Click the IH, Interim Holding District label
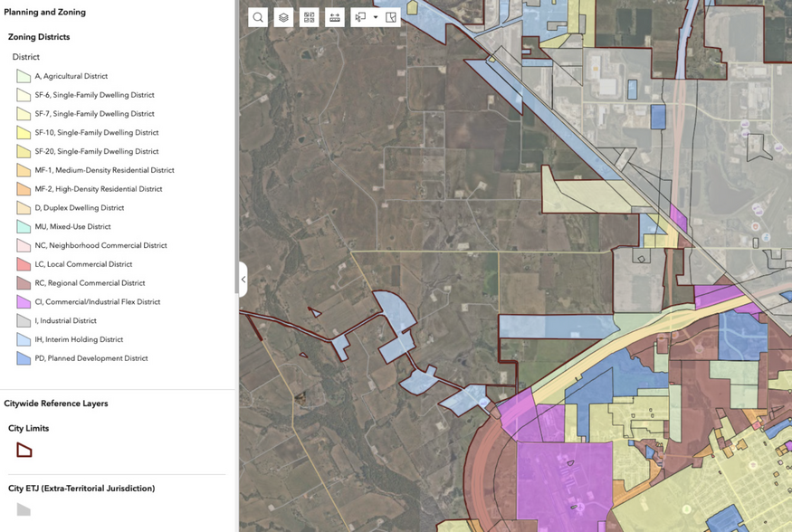Screen dimensions: 792x532 (x=79, y=340)
